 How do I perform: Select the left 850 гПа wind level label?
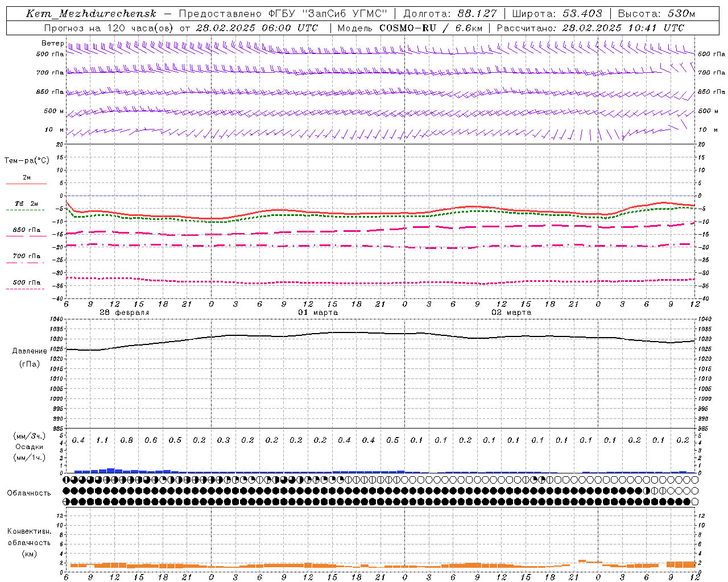[50, 92]
